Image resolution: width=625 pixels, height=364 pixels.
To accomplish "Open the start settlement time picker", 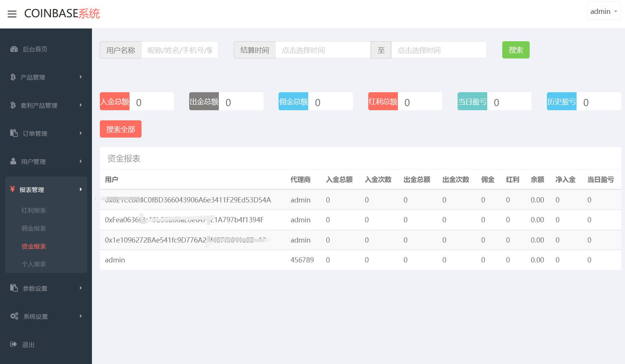I will 323,50.
